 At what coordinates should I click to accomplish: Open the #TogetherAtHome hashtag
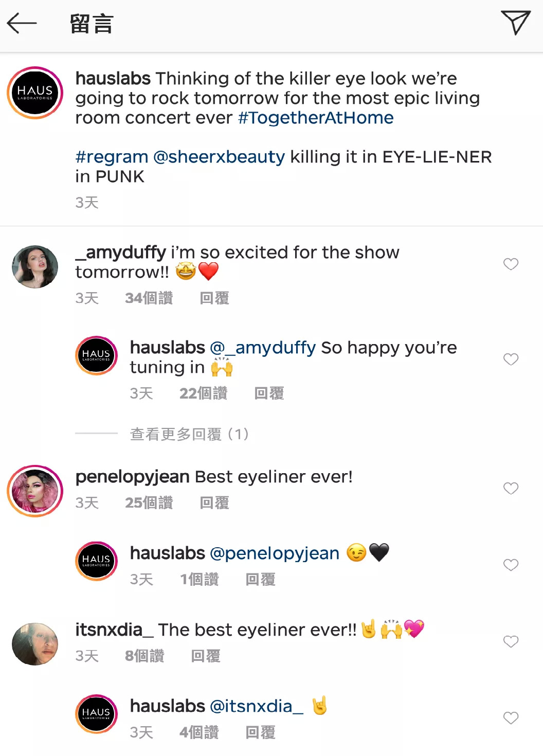click(316, 118)
